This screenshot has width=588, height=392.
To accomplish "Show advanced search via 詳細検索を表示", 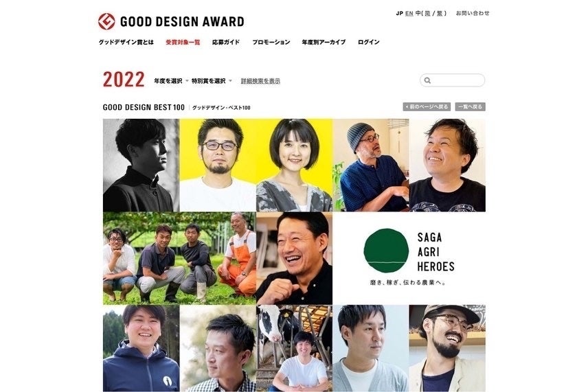I will [x=260, y=81].
